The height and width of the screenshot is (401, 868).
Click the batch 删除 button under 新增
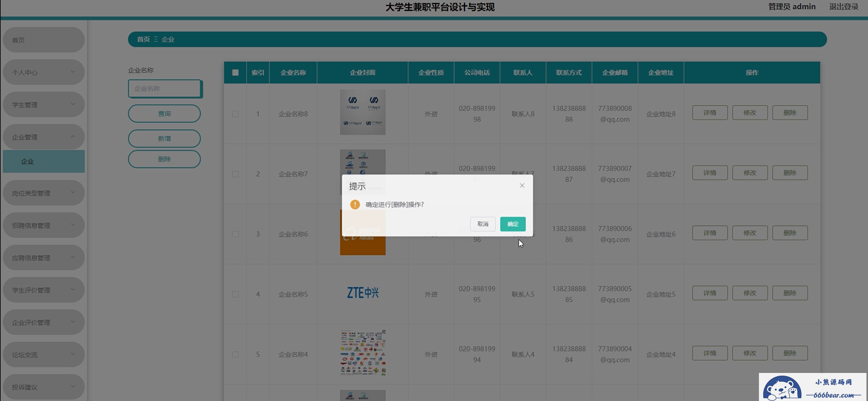pyautogui.click(x=164, y=159)
